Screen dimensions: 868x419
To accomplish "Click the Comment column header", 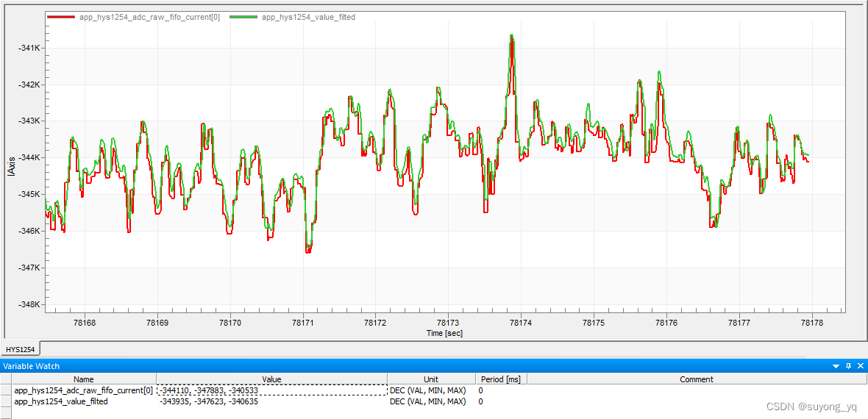I will [x=697, y=379].
